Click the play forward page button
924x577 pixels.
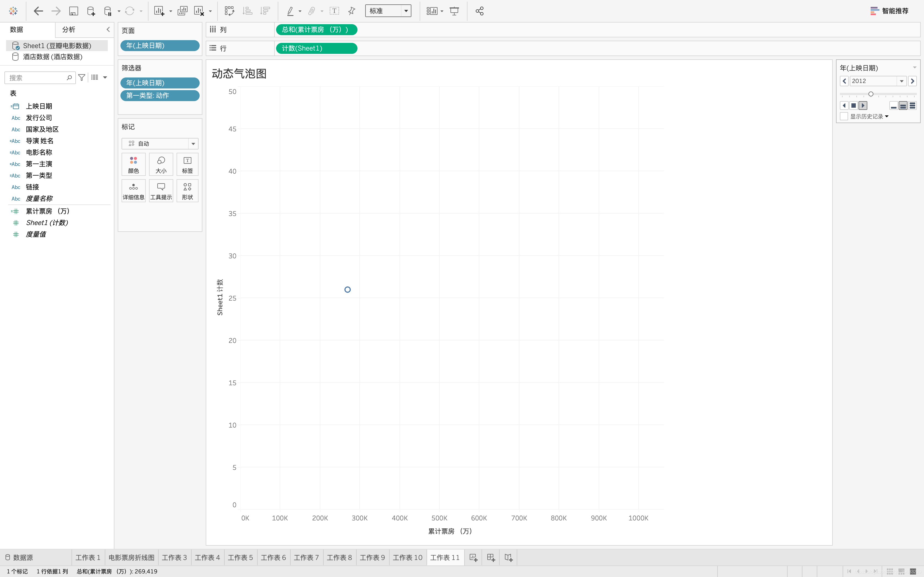tap(863, 106)
